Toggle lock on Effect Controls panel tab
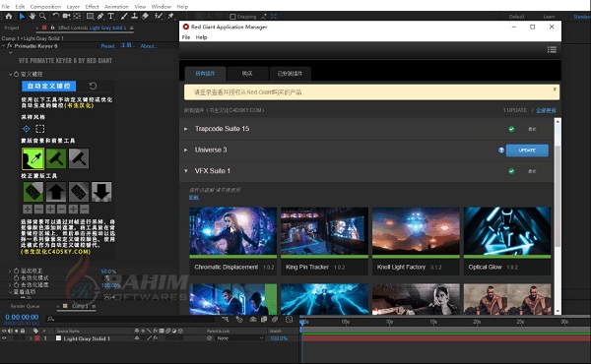This screenshot has width=591, height=364. [52, 28]
